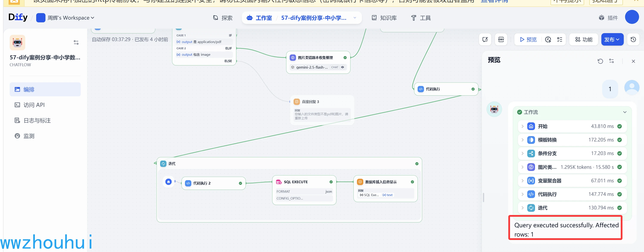Open conversation variables icon in toolbar
This screenshot has width=644, height=252.
point(485,39)
